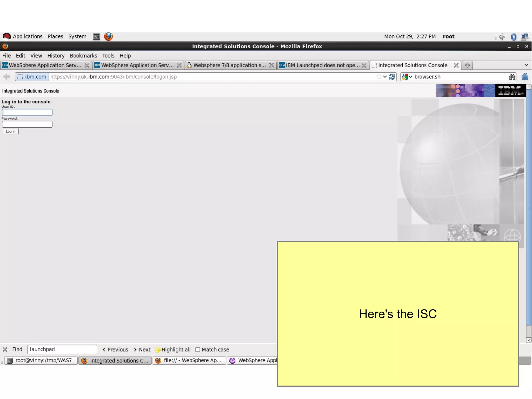Click the clock showing Mon Oct 29
This screenshot has width=532, height=399.
tap(410, 36)
